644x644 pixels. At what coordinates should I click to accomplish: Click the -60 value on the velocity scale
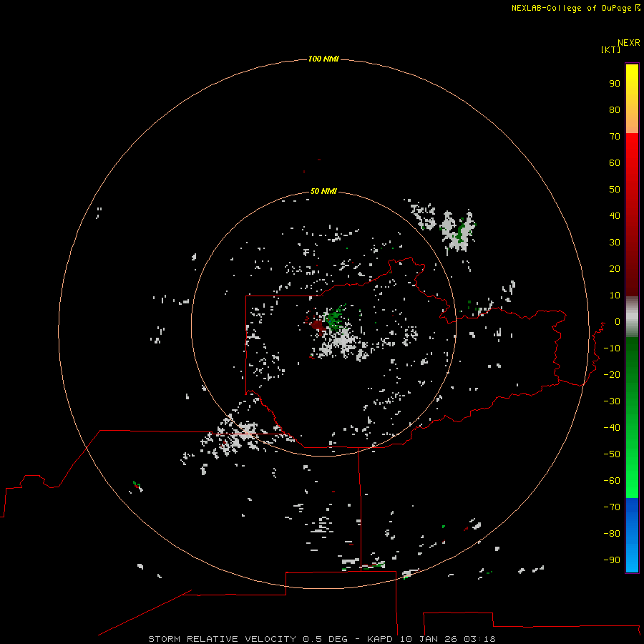pos(612,481)
